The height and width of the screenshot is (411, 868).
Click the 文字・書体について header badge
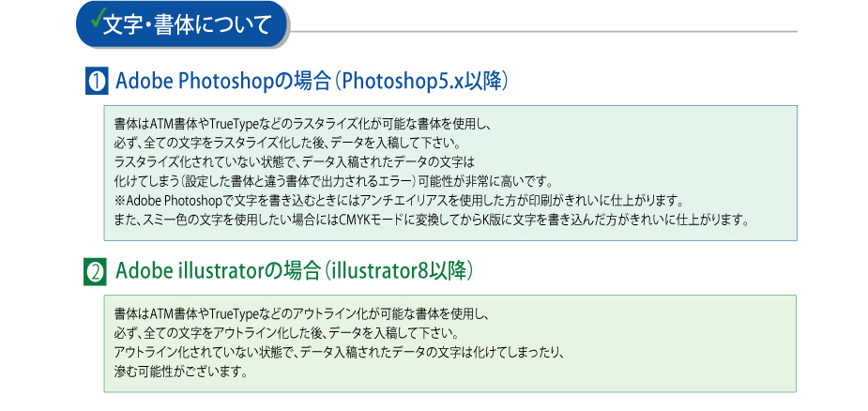pyautogui.click(x=182, y=24)
